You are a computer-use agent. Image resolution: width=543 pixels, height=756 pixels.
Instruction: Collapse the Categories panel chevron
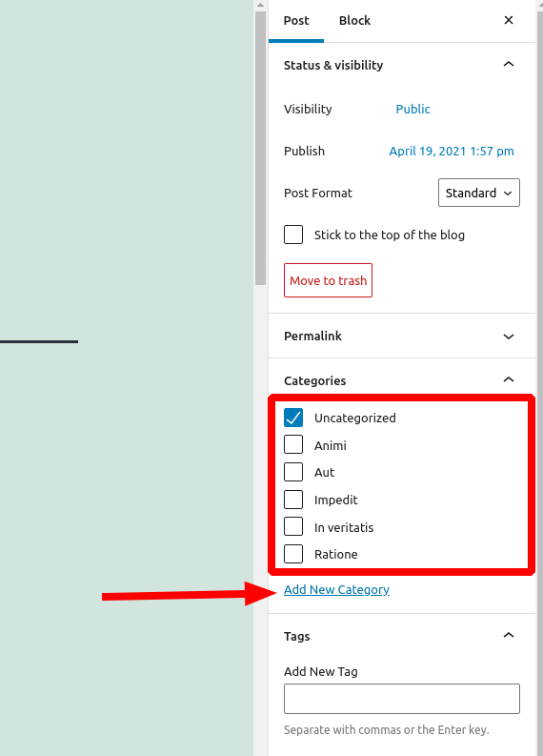(509, 380)
